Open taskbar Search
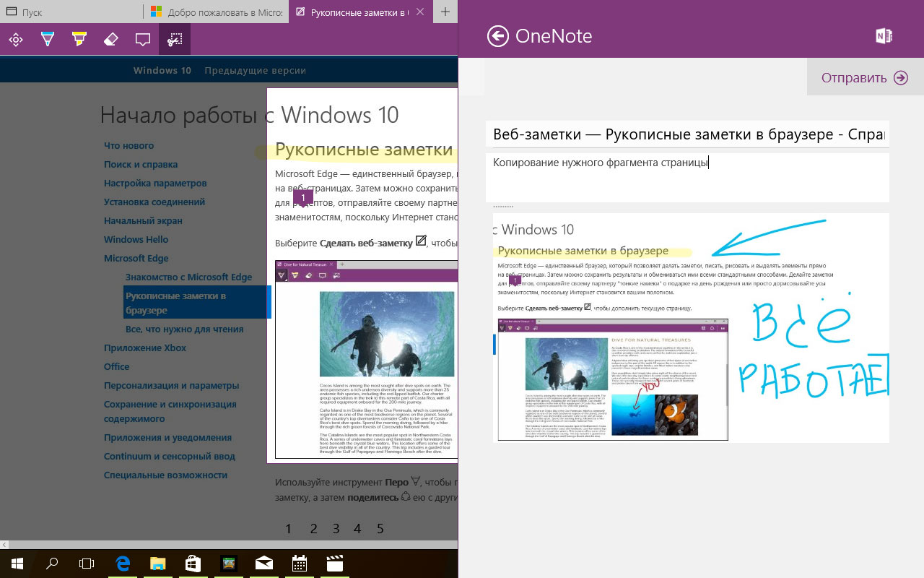Image resolution: width=924 pixels, height=578 pixels. pos(52,564)
